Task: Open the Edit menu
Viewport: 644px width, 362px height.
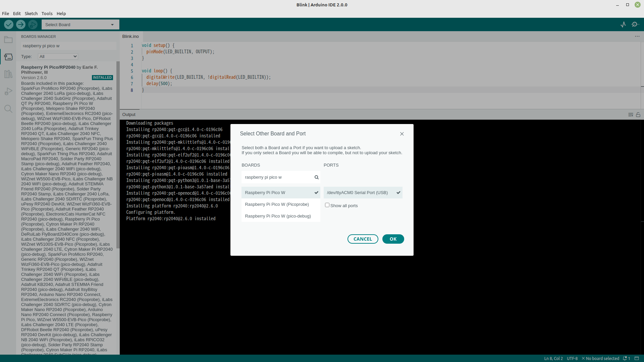Action: click(17, 13)
